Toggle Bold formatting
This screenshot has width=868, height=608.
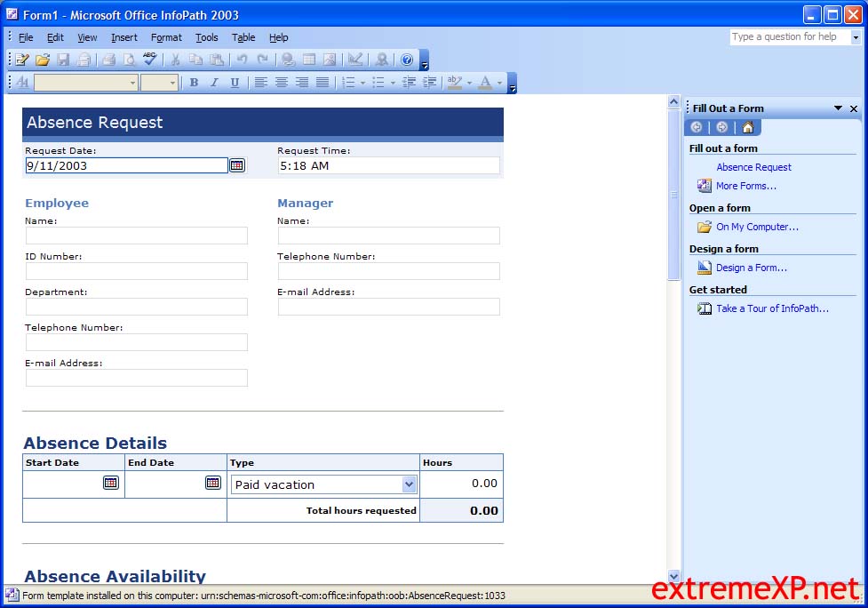194,83
